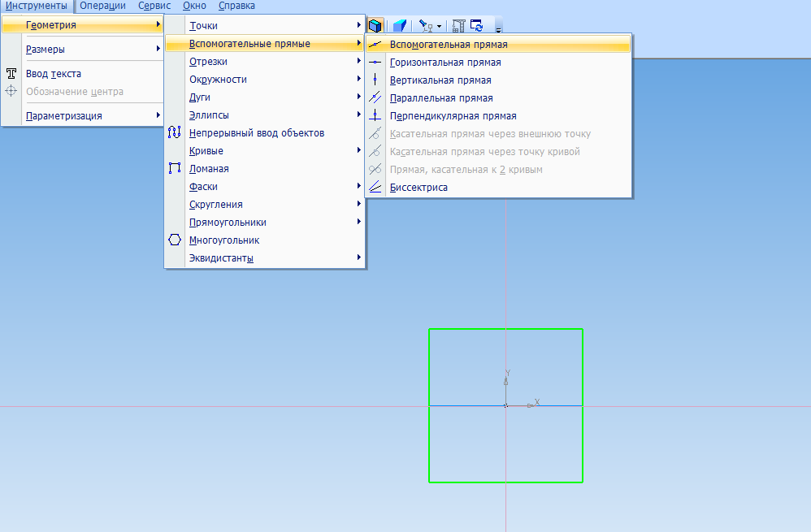Screen dimensions: 811x532
Task: Open Размеры submenu item
Action: pos(82,49)
